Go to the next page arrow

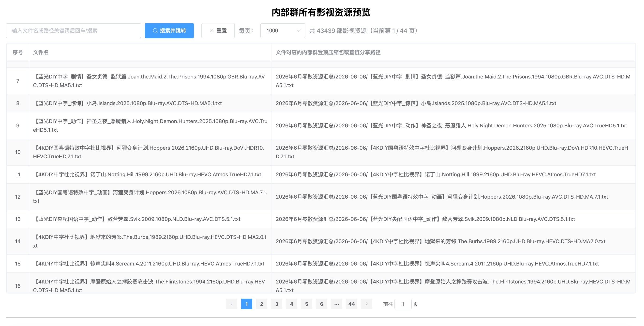[366, 304]
